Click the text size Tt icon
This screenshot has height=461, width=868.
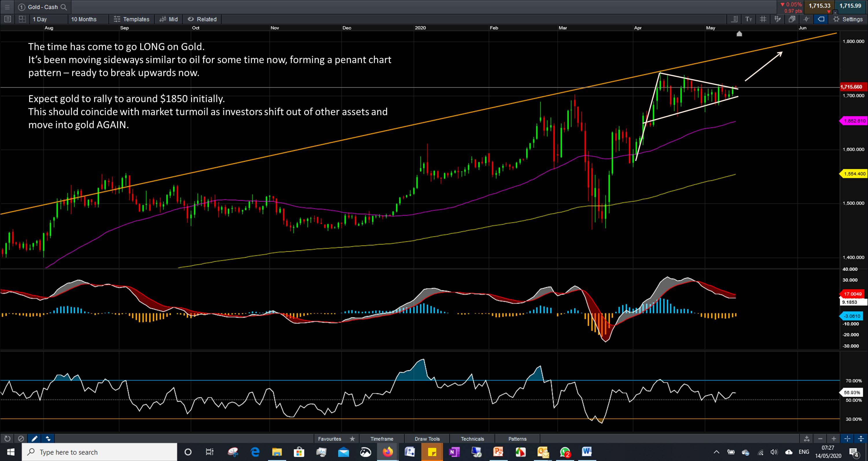749,19
